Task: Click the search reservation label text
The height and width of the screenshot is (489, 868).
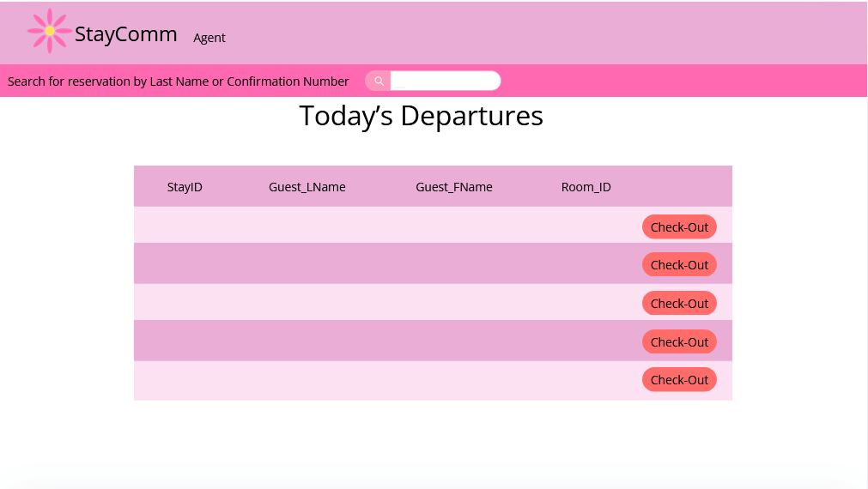Action: (x=179, y=81)
